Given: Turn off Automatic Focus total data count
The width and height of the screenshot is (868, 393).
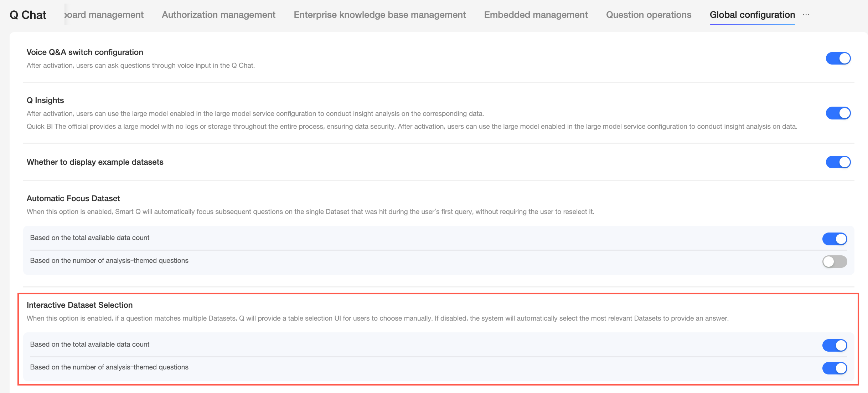Looking at the screenshot, I should (x=835, y=239).
